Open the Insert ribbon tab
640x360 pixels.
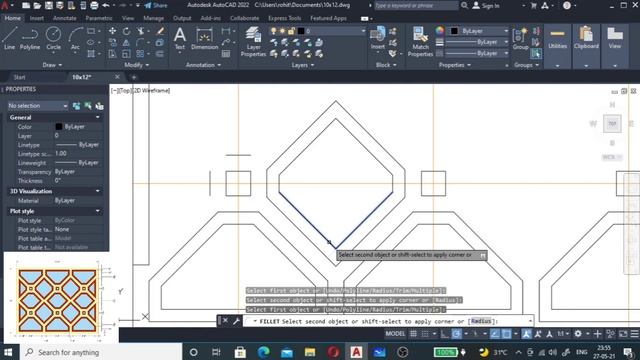click(x=37, y=18)
